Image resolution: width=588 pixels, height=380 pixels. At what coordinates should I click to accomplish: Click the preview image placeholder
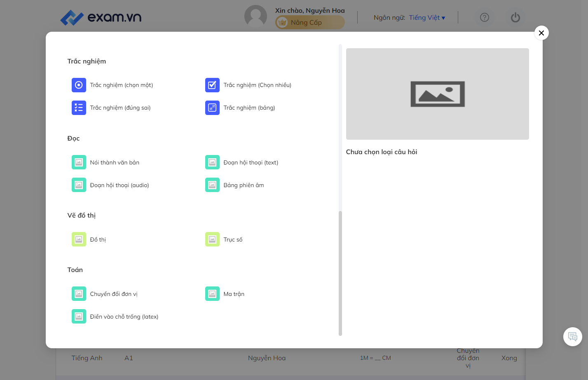pos(438,94)
